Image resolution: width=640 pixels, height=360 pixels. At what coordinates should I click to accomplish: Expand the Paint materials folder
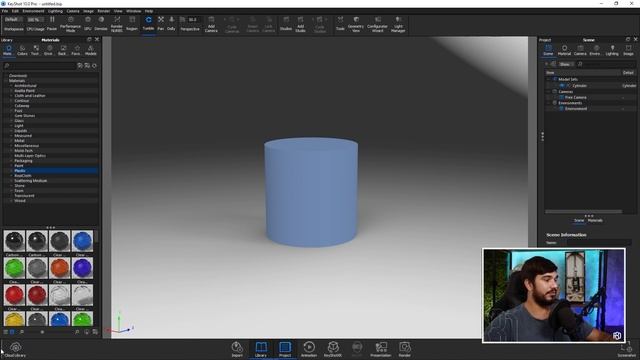[x=11, y=166]
